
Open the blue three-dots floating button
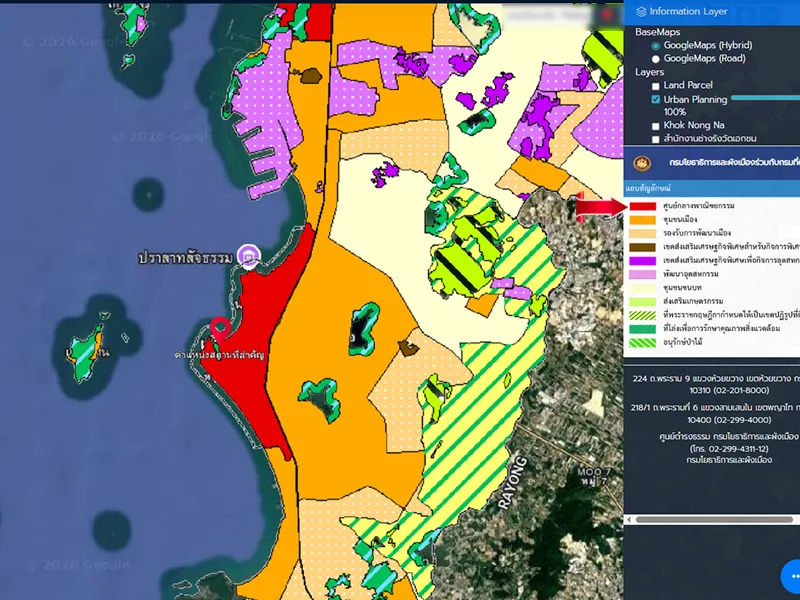point(792,576)
